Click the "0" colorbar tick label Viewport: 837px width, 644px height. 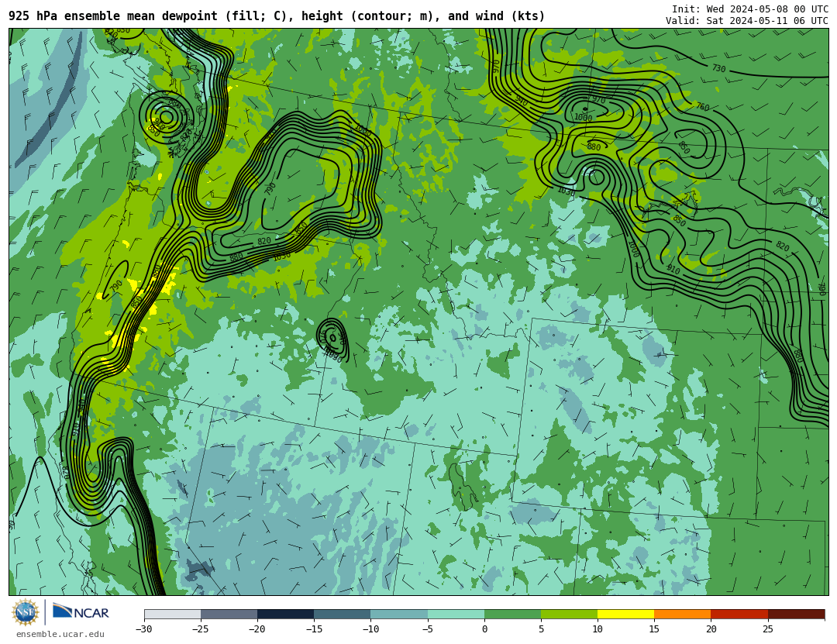click(x=484, y=629)
